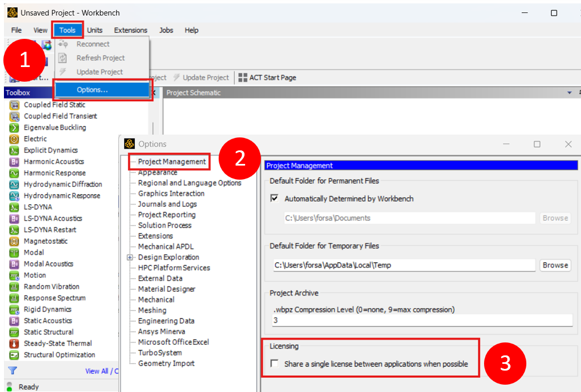Select Solution Process in the Options tree
581x392 pixels.
tap(165, 225)
